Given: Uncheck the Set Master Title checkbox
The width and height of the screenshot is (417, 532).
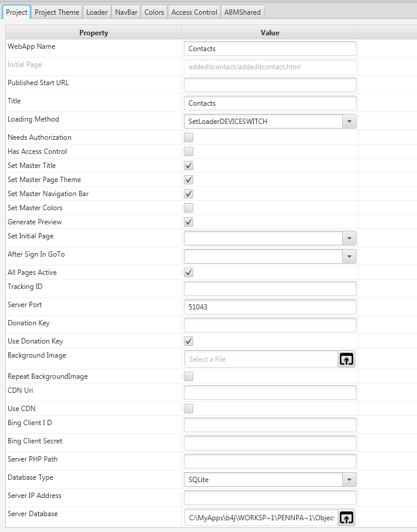Looking at the screenshot, I should click(189, 166).
